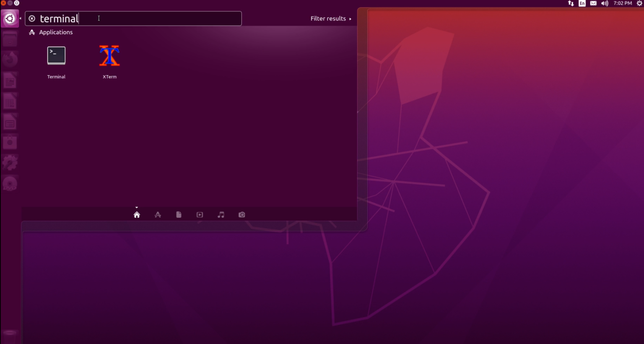
Task: Open the Videos lens
Action: [200, 214]
